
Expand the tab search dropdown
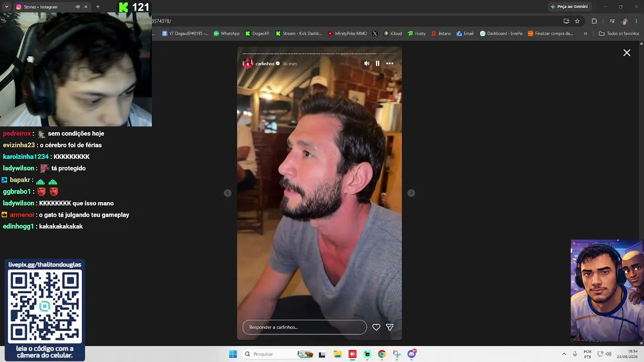[x=7, y=7]
